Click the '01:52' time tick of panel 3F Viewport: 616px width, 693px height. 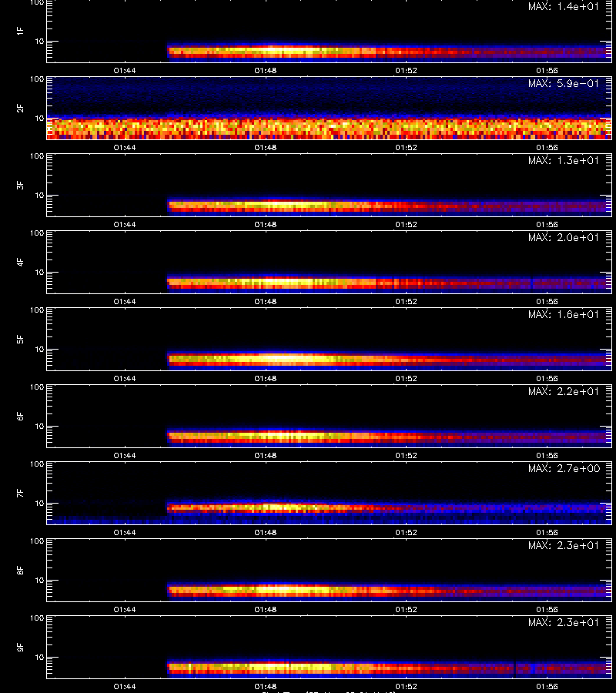[x=406, y=224]
